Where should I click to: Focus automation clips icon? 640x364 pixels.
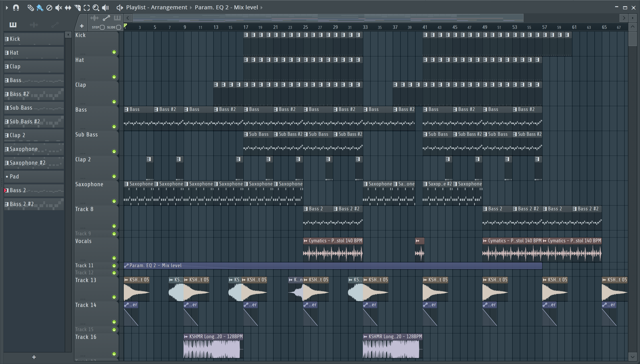[106, 18]
